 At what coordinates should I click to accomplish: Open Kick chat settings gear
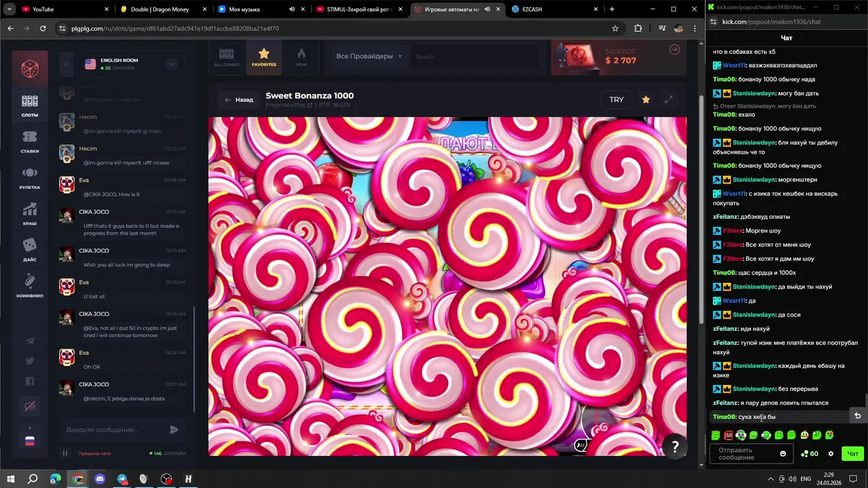click(x=831, y=453)
